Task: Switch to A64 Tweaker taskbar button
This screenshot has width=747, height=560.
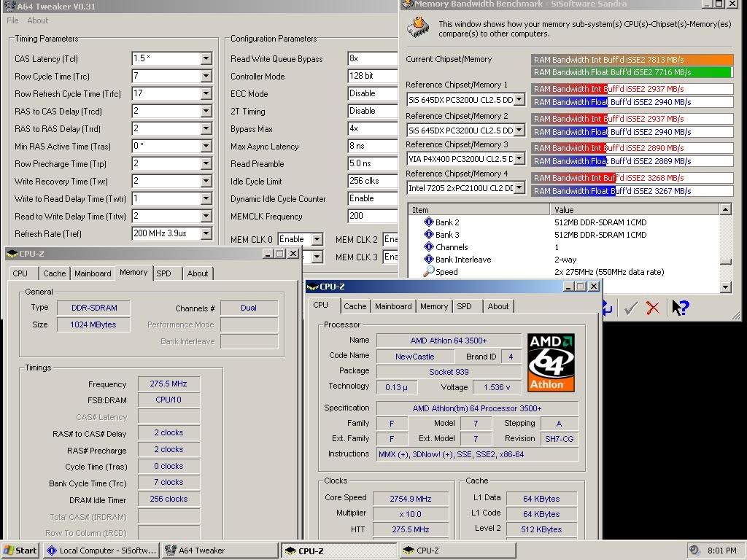Action: click(x=219, y=551)
